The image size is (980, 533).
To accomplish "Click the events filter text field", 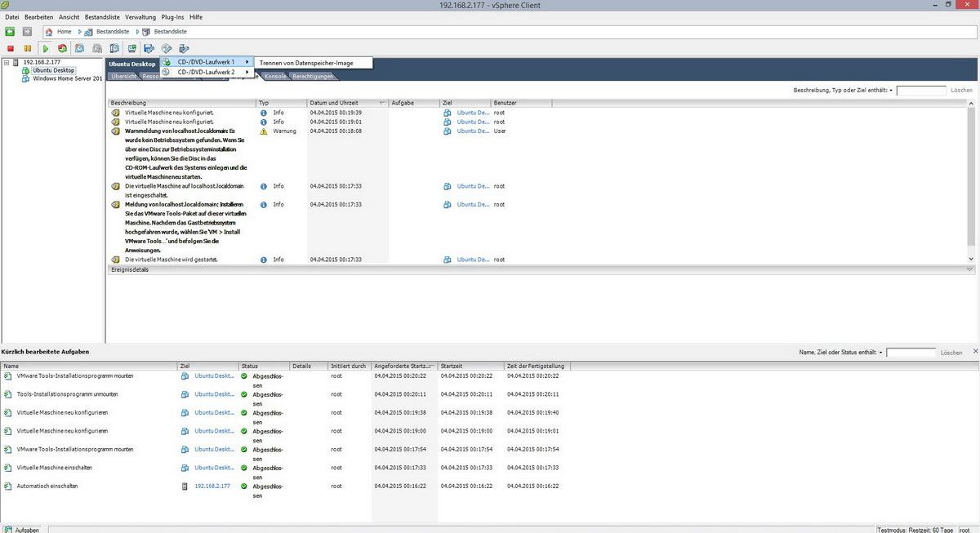I will point(921,91).
